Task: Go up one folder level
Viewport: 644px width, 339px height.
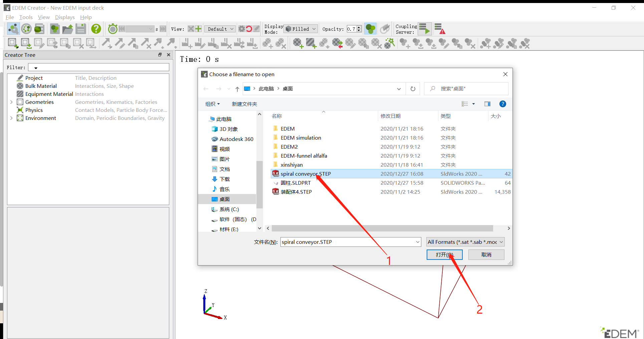Action: (x=237, y=89)
